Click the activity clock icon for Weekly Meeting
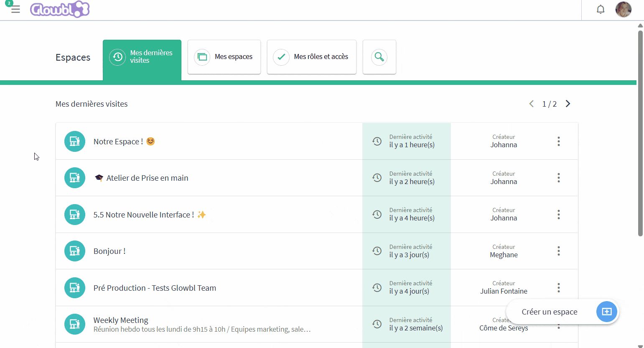 point(377,324)
